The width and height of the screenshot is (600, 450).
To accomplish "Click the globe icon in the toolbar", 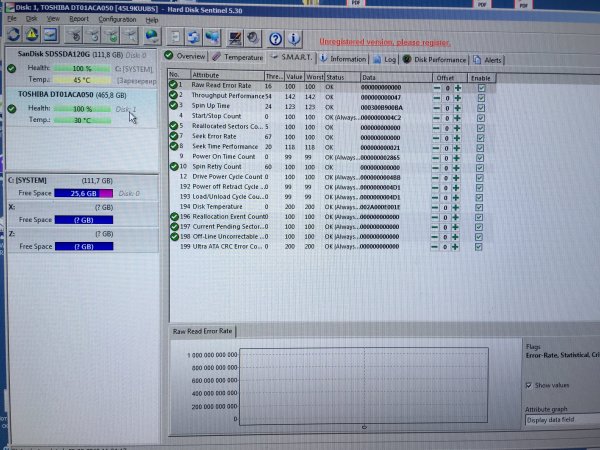I will 151,37.
